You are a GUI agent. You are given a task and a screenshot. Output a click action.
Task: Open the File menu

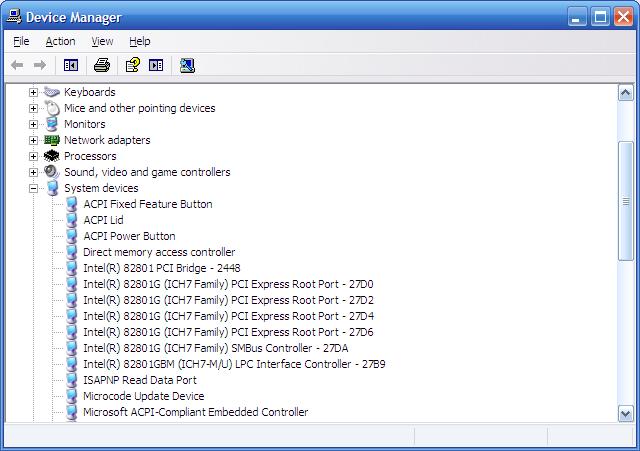pyautogui.click(x=21, y=41)
